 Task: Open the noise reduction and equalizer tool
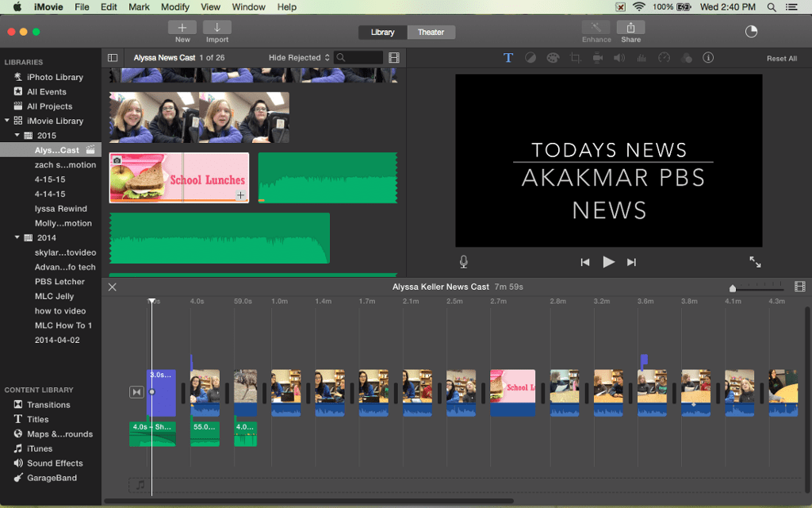[x=642, y=57]
